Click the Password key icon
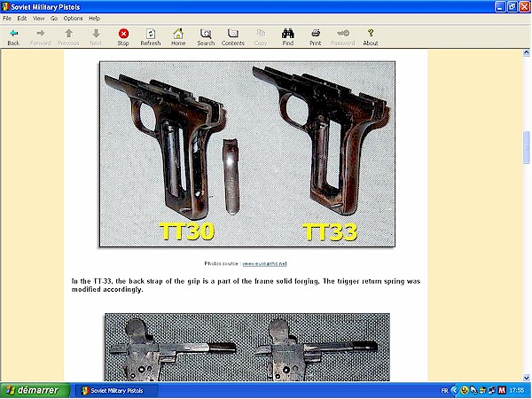 pos(342,37)
